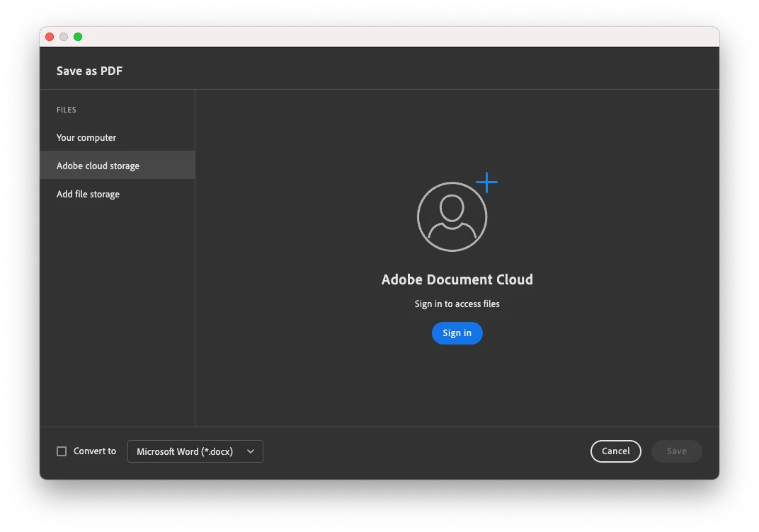Open Add file storage option

[x=117, y=194]
